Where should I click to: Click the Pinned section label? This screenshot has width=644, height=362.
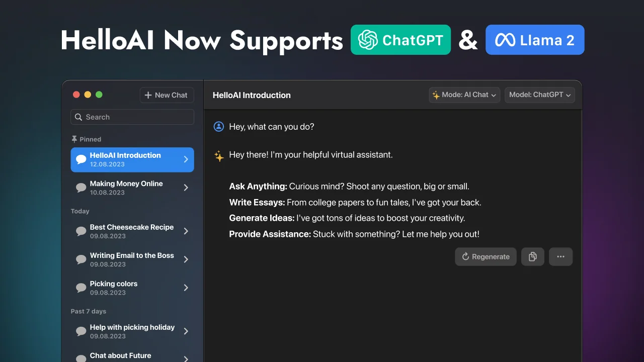coord(90,139)
